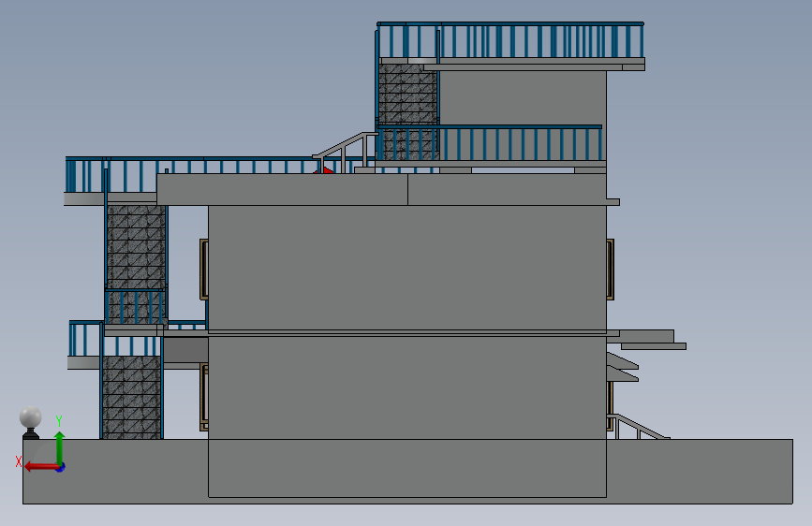Screen dimensions: 812x526
Task: Select the upper-floor window frame on the right wall
Action: [x=610, y=270]
